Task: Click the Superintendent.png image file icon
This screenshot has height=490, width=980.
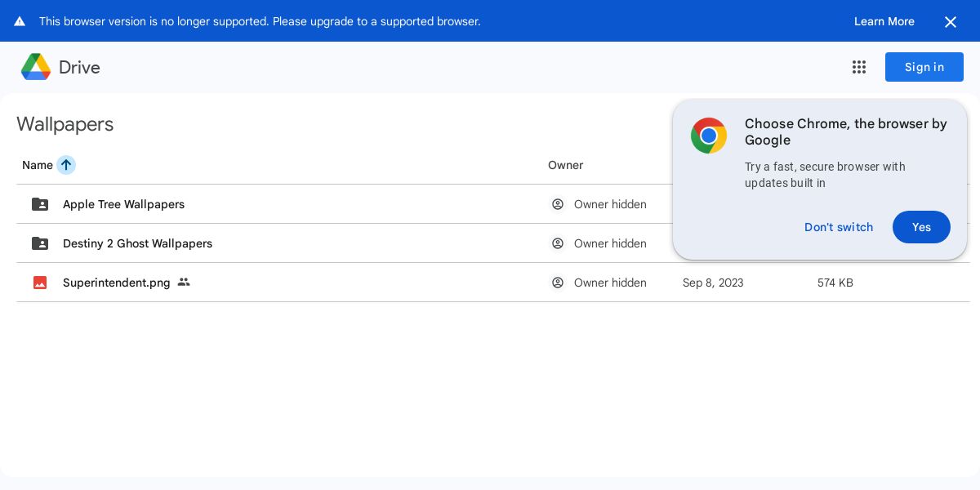Action: coord(40,283)
